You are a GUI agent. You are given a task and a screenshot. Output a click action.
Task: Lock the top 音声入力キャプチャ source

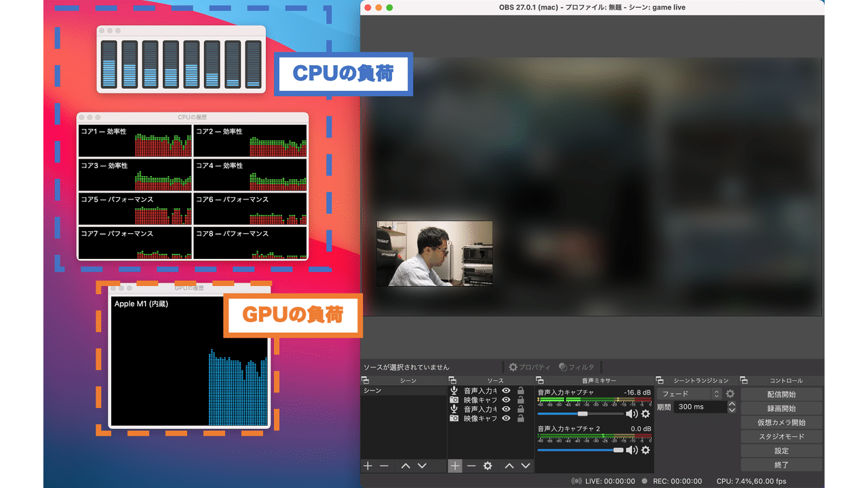[522, 390]
